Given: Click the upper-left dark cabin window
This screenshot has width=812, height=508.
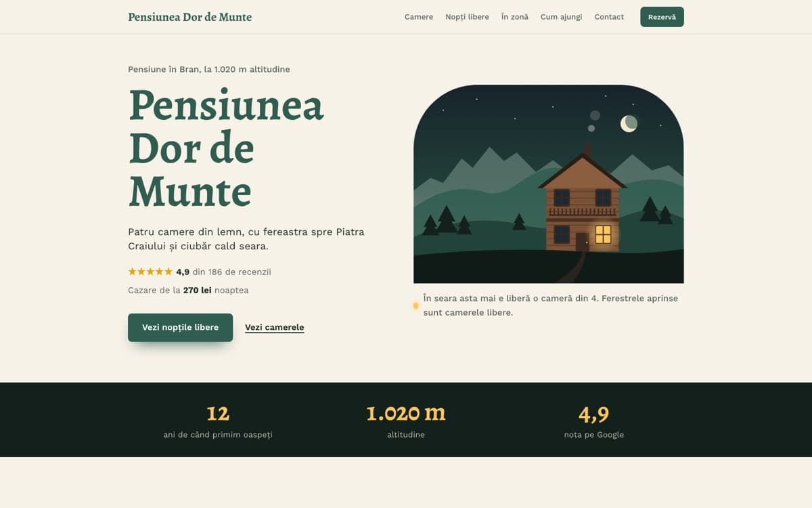Looking at the screenshot, I should tap(562, 198).
